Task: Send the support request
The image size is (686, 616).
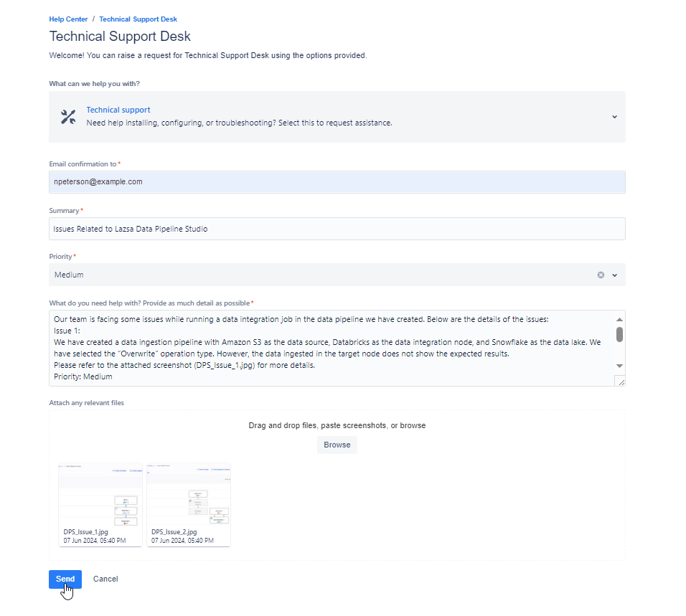Action: point(65,579)
